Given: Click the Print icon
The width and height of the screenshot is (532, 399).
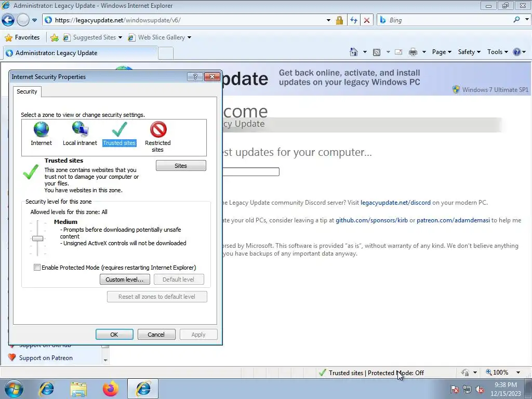Looking at the screenshot, I should pos(413,52).
